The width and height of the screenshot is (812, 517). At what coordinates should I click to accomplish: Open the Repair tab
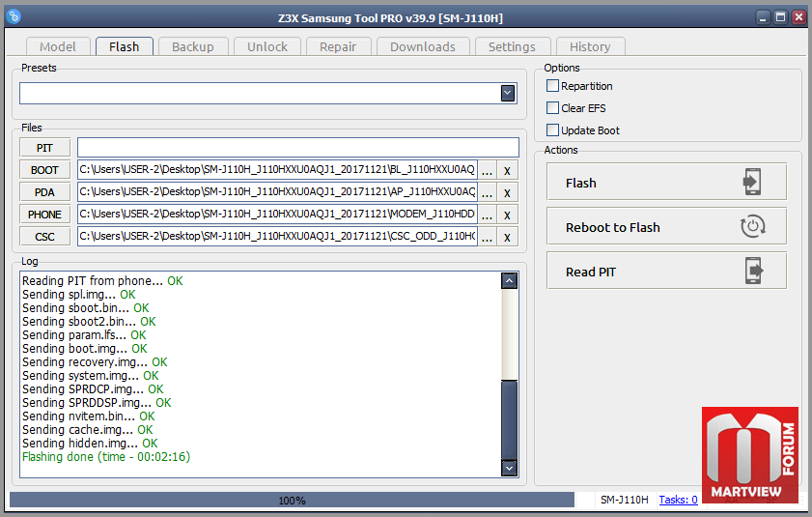tap(338, 46)
